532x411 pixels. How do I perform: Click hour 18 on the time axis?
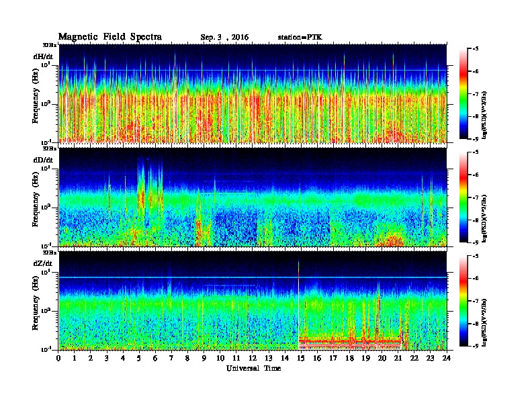[349, 358]
